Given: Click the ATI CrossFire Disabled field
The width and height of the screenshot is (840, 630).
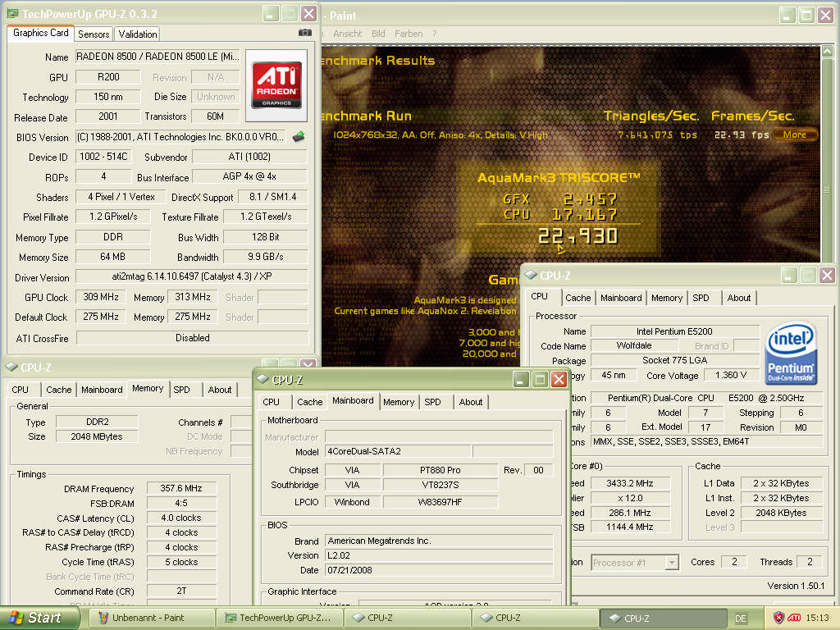Looking at the screenshot, I should (x=192, y=338).
